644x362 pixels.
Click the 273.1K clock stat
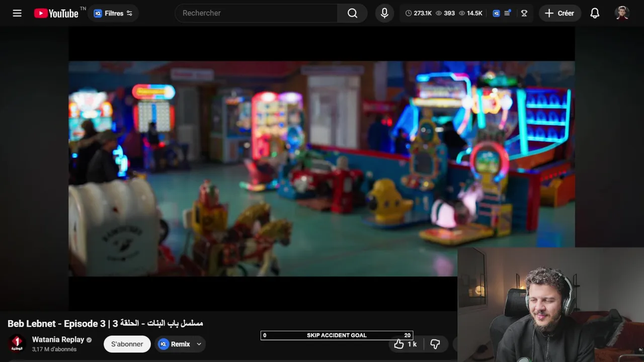(419, 13)
